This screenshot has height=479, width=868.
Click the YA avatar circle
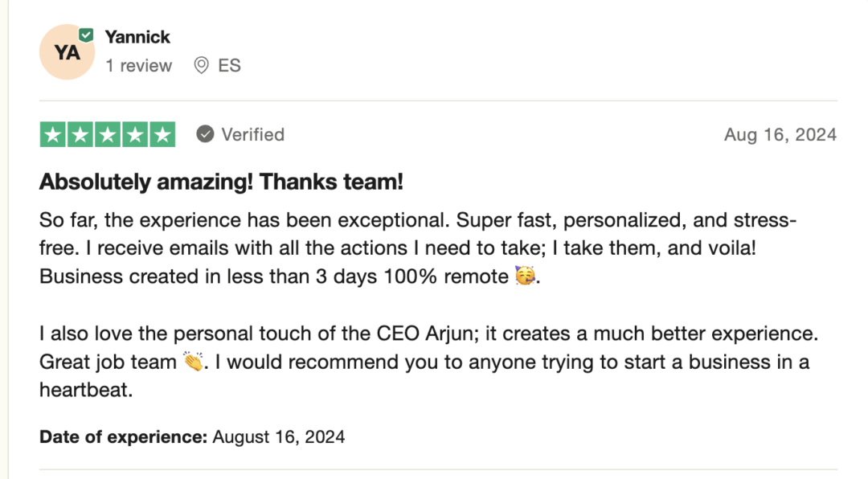[67, 52]
